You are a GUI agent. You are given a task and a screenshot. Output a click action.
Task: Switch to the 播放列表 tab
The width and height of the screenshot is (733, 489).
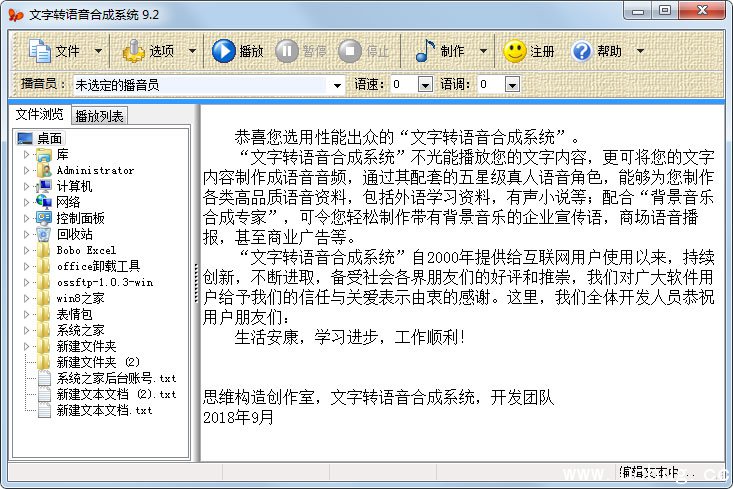tap(99, 116)
